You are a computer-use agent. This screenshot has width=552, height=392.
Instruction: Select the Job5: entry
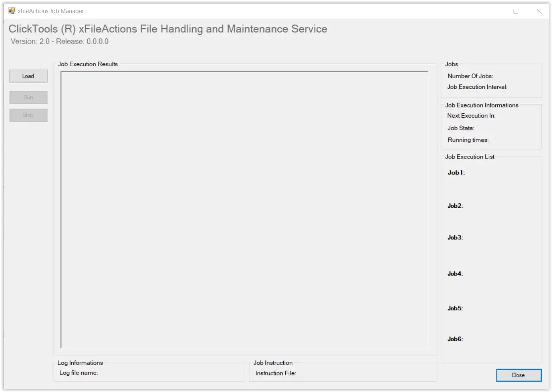(455, 308)
